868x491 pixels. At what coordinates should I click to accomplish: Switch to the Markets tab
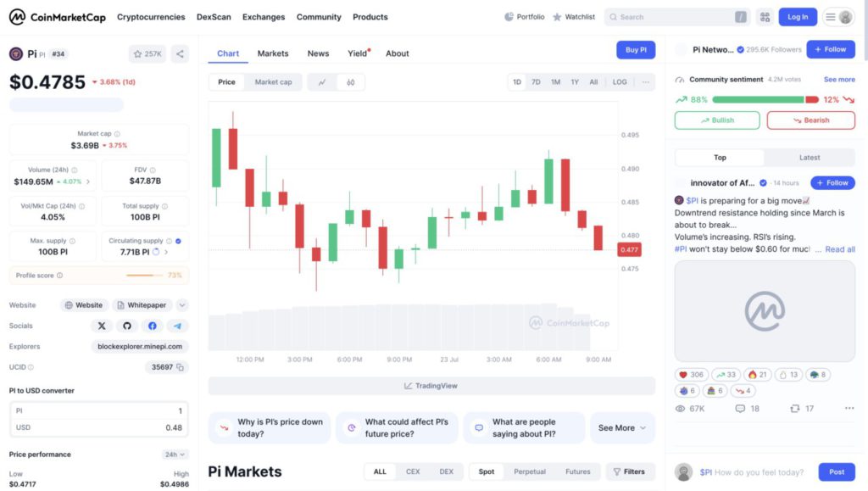[x=273, y=53]
